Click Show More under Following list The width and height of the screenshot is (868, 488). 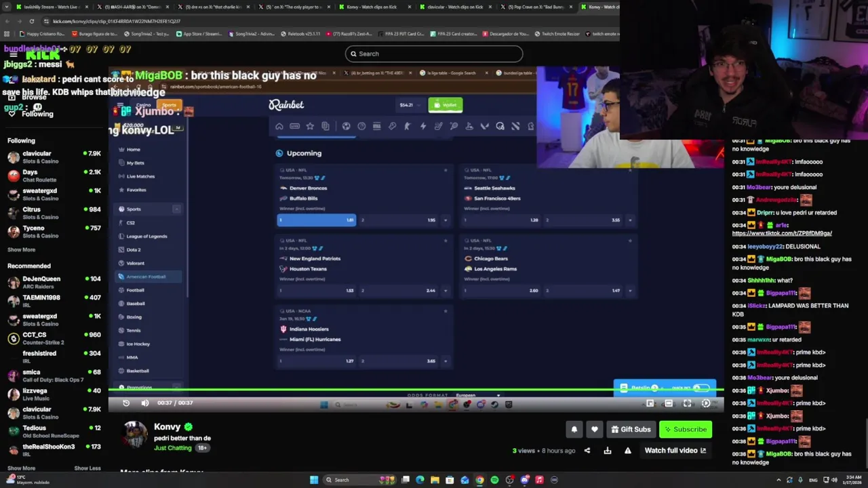click(21, 249)
